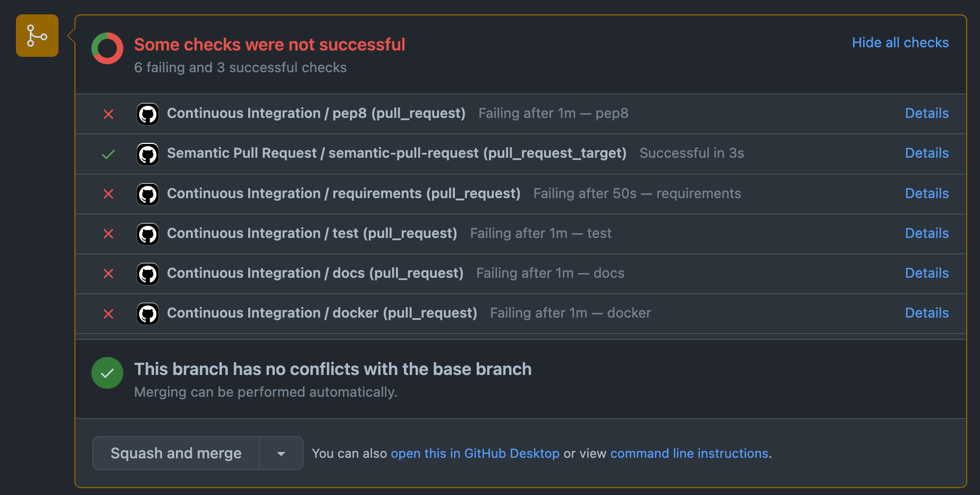Click the git merge icon badge

pyautogui.click(x=37, y=36)
